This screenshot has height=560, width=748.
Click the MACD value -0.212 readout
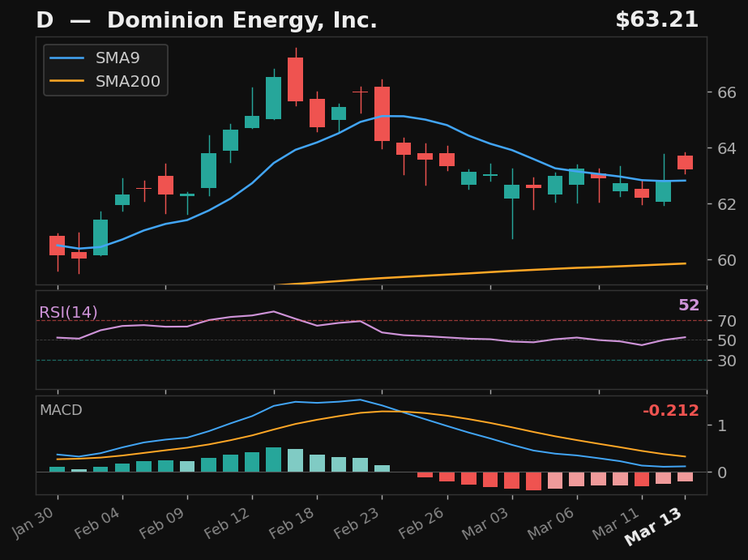tap(670, 411)
